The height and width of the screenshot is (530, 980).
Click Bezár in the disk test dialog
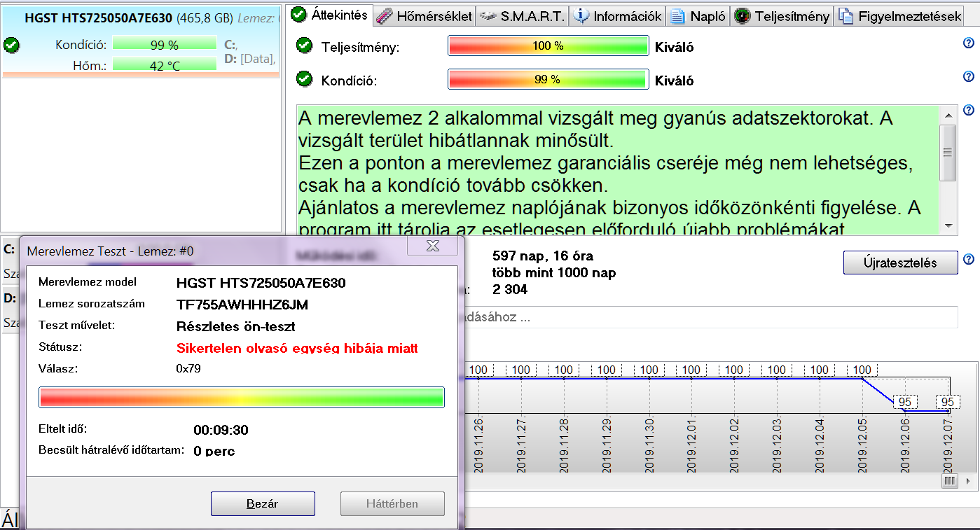click(x=263, y=503)
